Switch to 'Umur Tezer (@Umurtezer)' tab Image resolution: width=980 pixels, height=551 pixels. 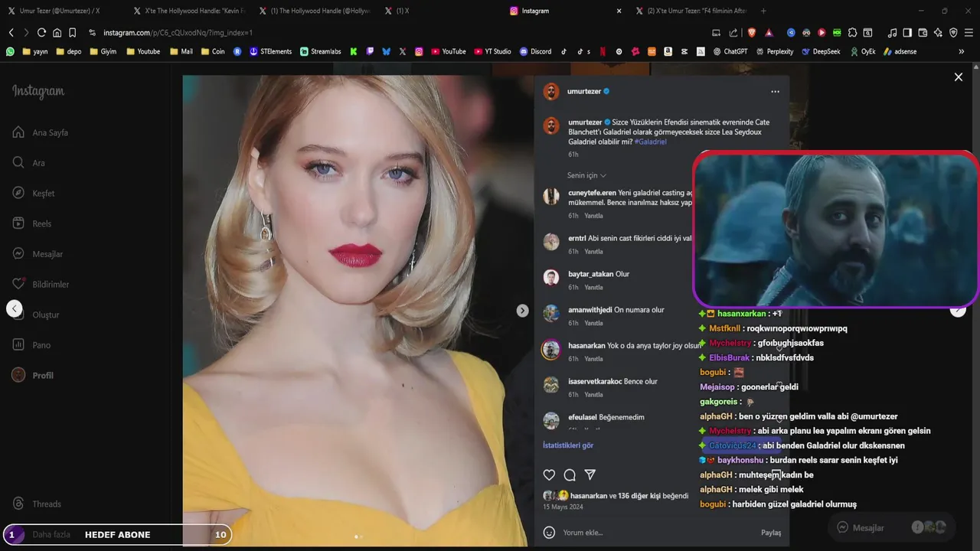coord(60,11)
